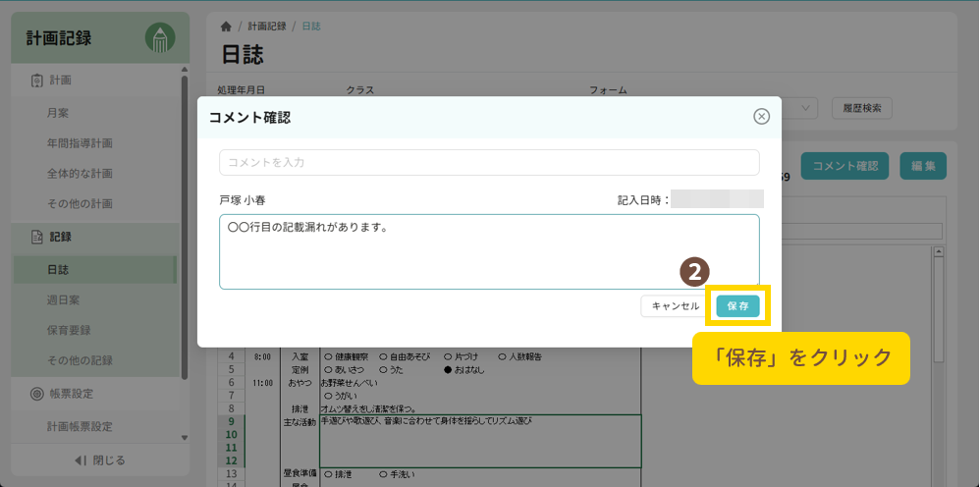980x487 pixels.
Task: Click the existing comment text area
Action: coord(489,251)
